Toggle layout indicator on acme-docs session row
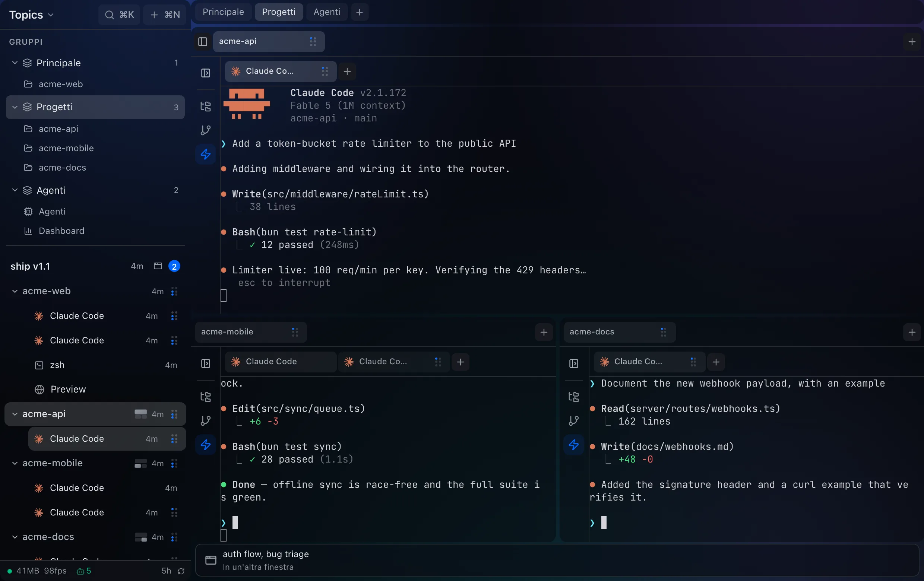Viewport: 924px width, 581px height. (x=140, y=537)
